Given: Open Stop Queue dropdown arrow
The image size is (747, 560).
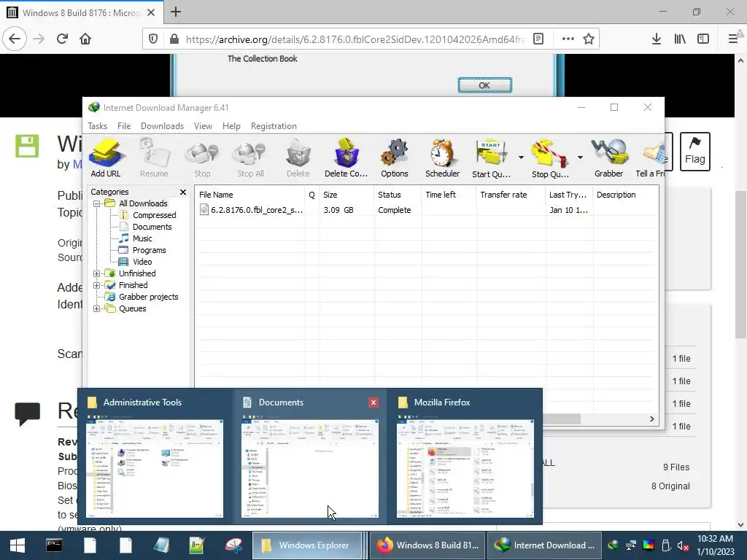Looking at the screenshot, I should click(x=580, y=157).
